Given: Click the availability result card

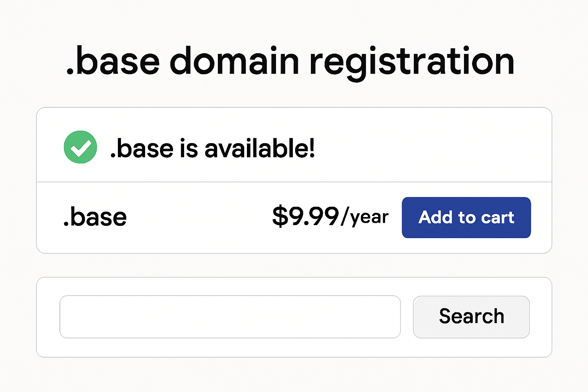Looking at the screenshot, I should click(294, 180).
